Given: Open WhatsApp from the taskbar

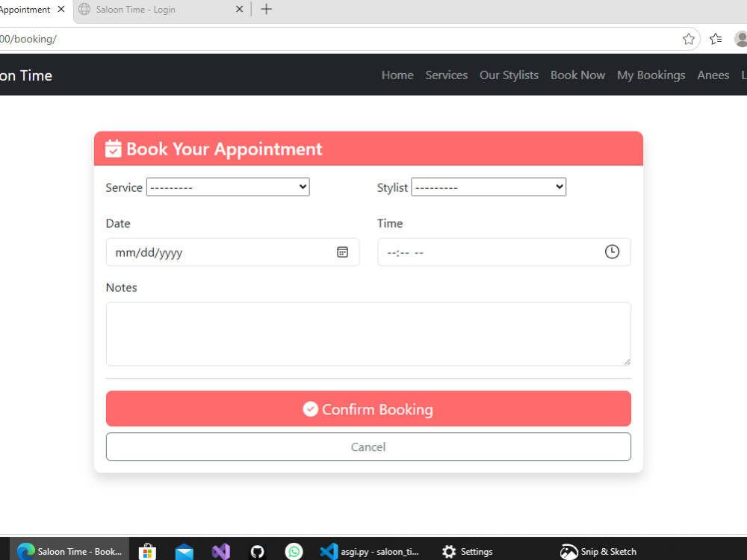Looking at the screenshot, I should click(x=294, y=552).
